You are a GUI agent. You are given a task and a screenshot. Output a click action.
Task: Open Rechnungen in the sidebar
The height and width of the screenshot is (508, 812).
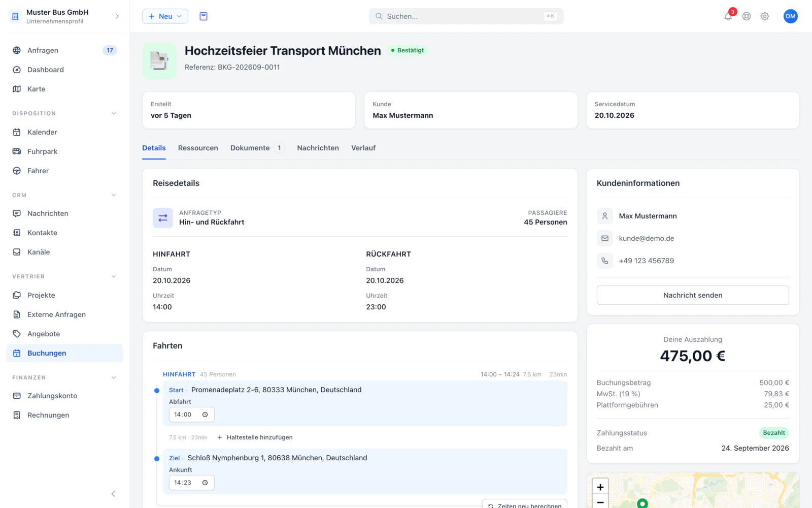(64, 415)
